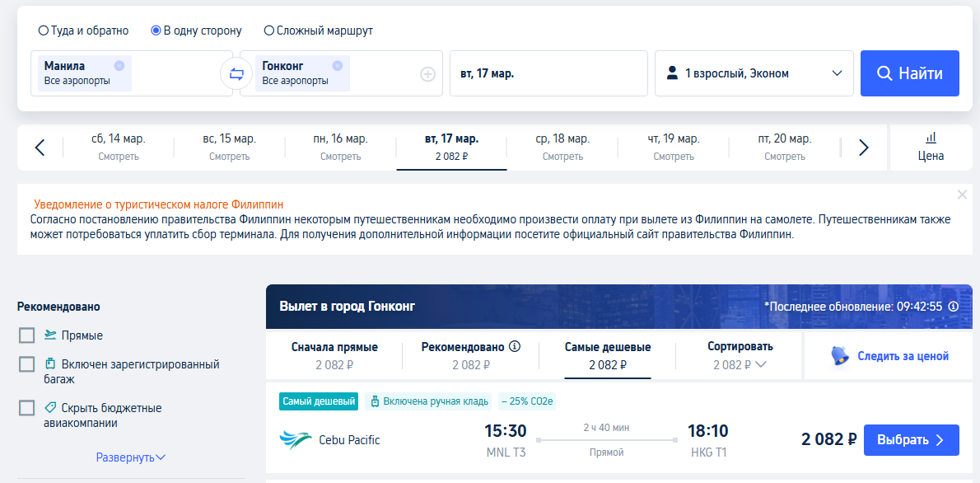Click last update info icon

tap(953, 307)
